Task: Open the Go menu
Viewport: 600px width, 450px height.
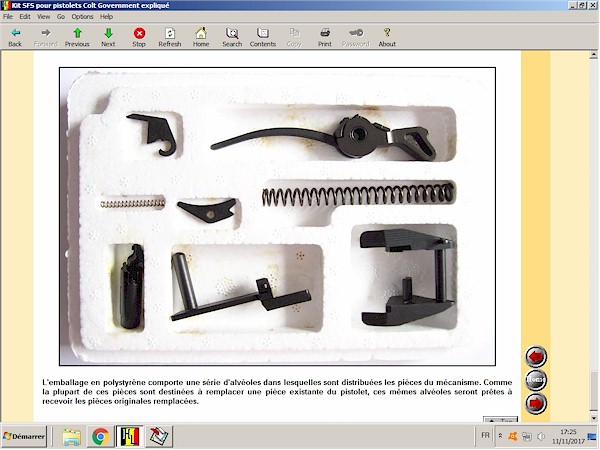Action: coord(61,16)
